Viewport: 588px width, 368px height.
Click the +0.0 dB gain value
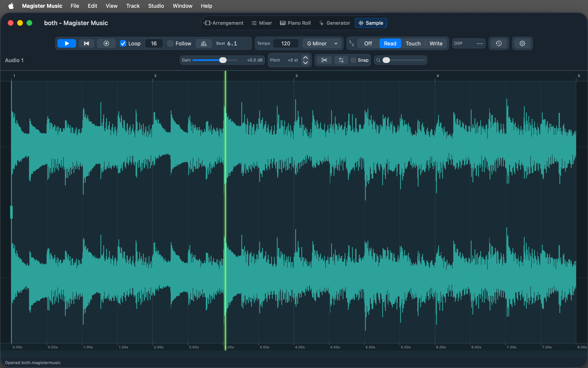pos(255,60)
